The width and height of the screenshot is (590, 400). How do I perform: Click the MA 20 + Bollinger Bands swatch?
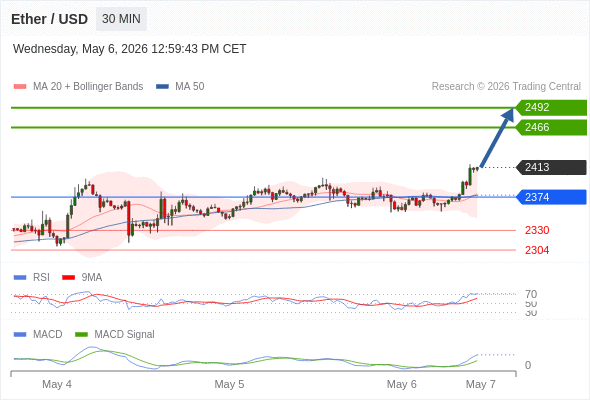click(x=20, y=87)
